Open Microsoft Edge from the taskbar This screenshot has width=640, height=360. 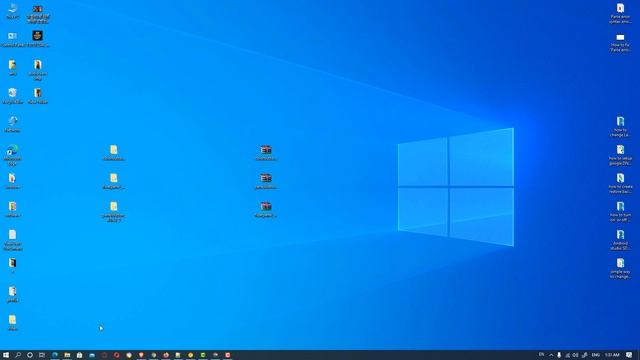tap(55, 355)
